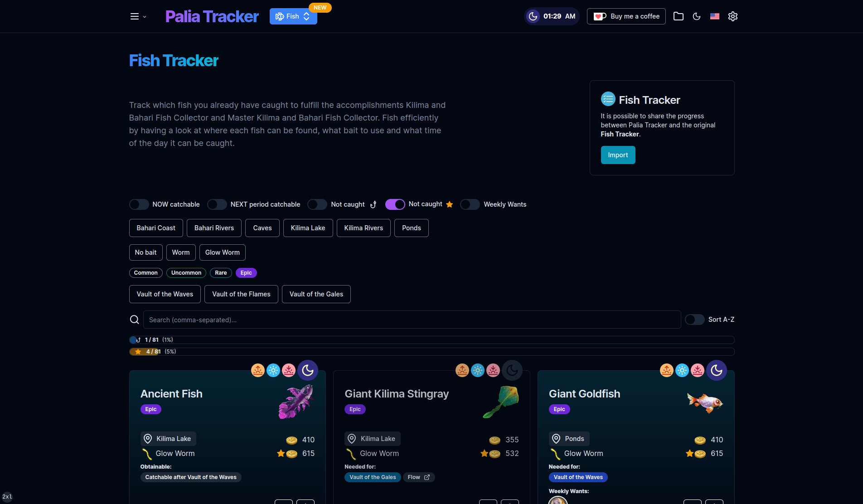Change language via the US flag icon
Screen dimensions: 863x504
tap(715, 16)
